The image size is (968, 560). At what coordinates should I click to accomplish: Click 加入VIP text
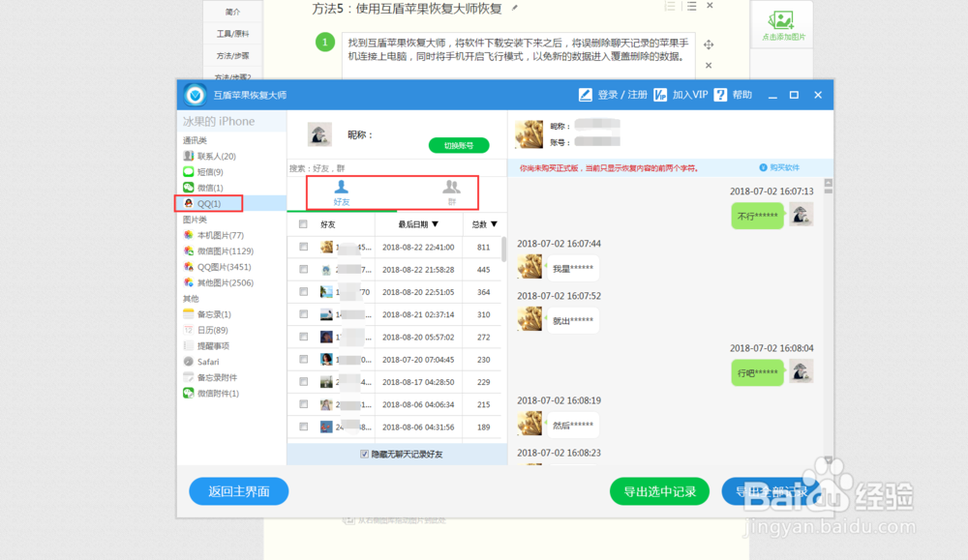(690, 95)
